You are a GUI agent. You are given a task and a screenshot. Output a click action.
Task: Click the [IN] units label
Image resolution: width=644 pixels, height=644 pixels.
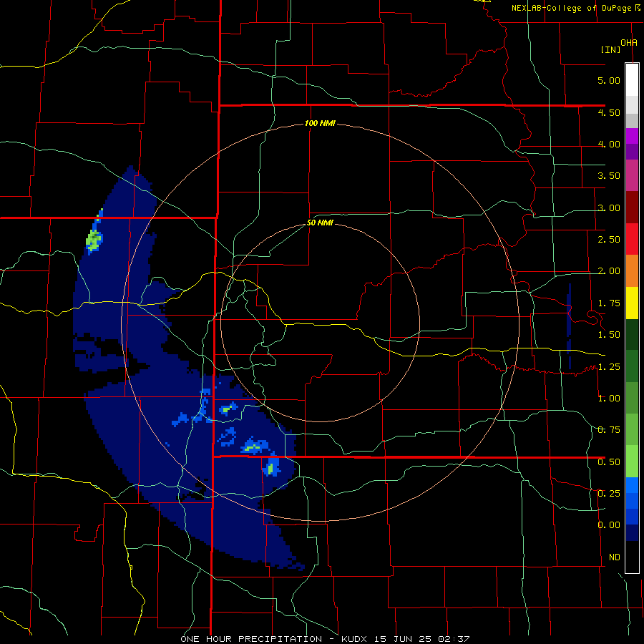(610, 49)
